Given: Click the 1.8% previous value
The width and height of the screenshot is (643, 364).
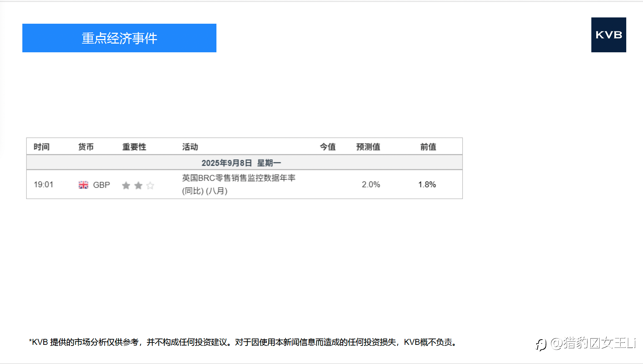Looking at the screenshot, I should point(427,184).
